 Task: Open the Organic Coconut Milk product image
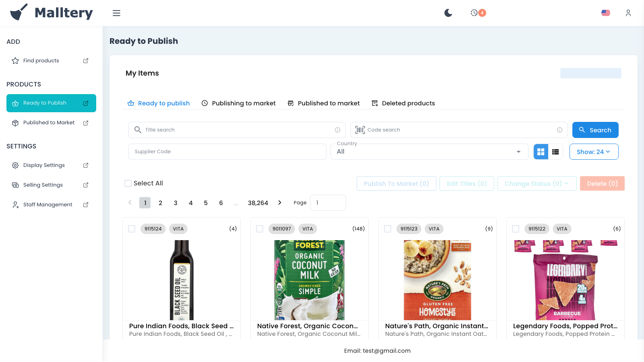[x=310, y=280]
